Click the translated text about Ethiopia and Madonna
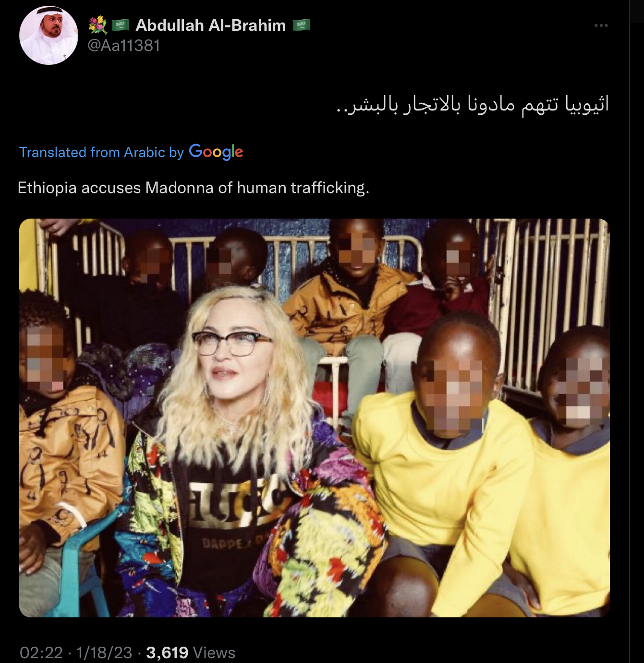 tap(194, 187)
